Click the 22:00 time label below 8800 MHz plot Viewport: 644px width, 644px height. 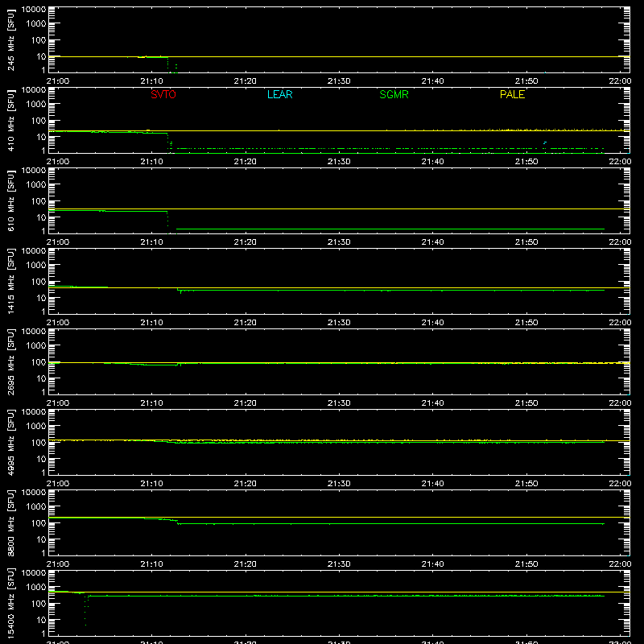coord(620,564)
